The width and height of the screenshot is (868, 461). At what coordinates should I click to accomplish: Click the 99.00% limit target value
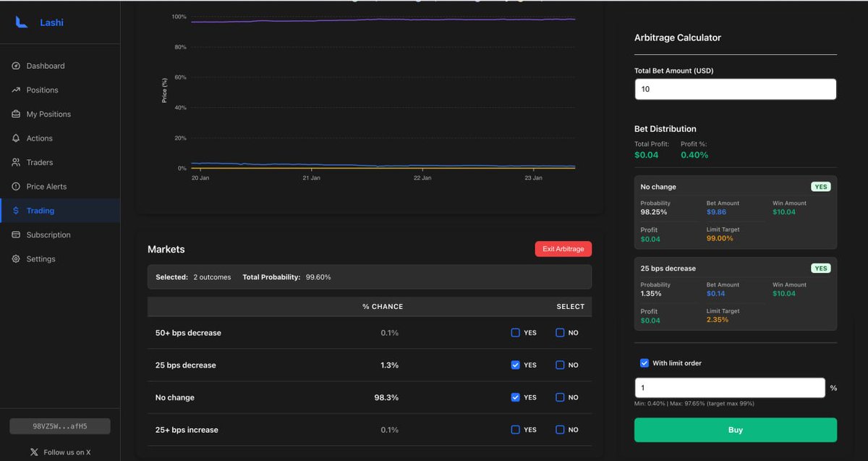720,239
